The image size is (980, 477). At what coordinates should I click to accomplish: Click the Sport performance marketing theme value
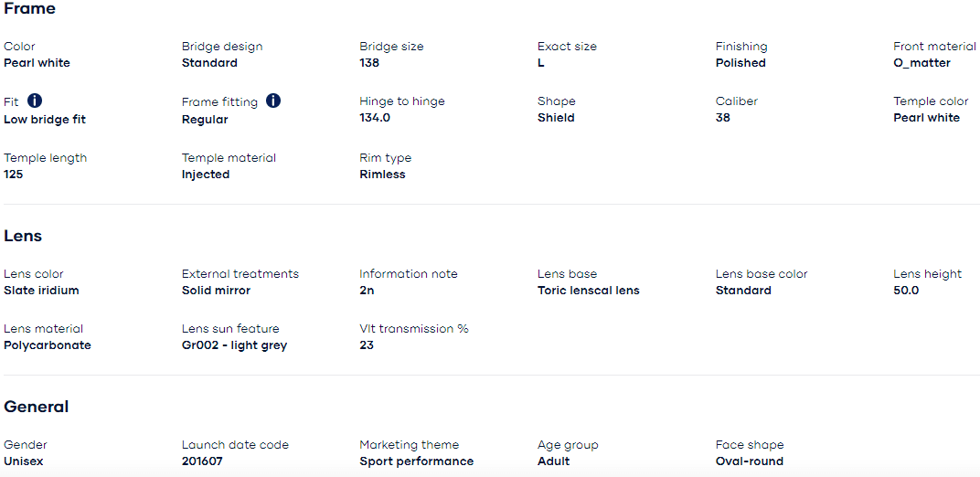click(416, 461)
